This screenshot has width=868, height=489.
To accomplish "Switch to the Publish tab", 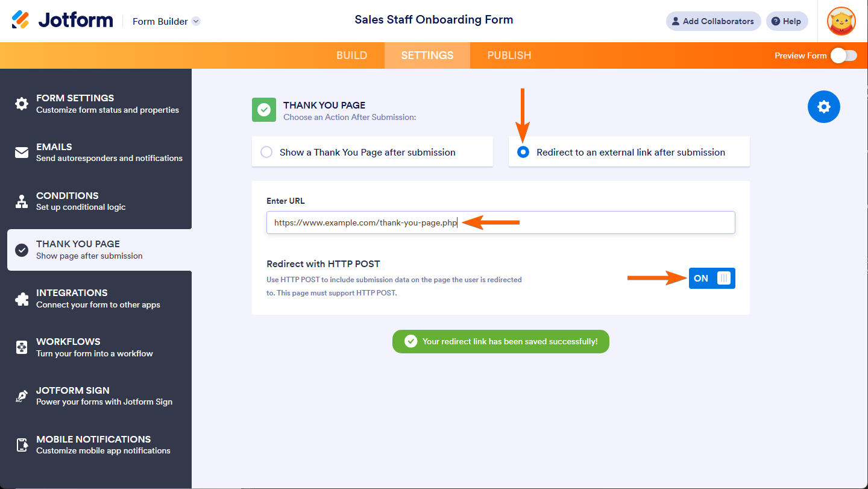I will point(509,55).
